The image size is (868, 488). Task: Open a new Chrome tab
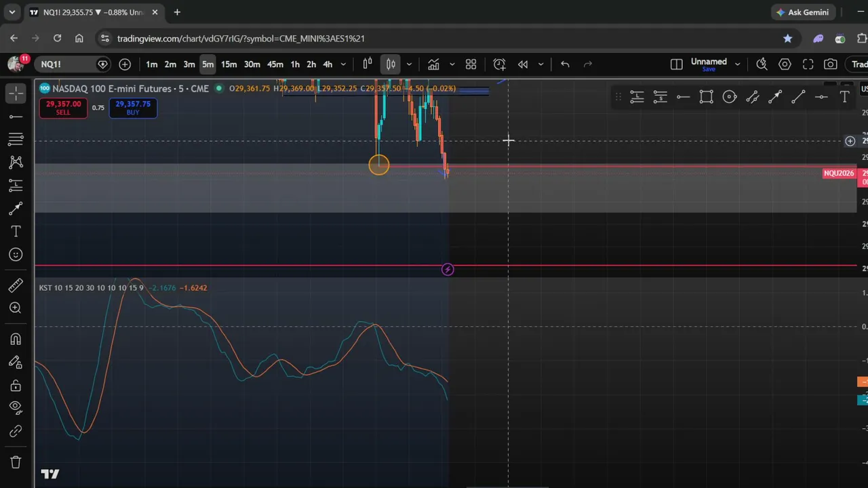pyautogui.click(x=177, y=12)
